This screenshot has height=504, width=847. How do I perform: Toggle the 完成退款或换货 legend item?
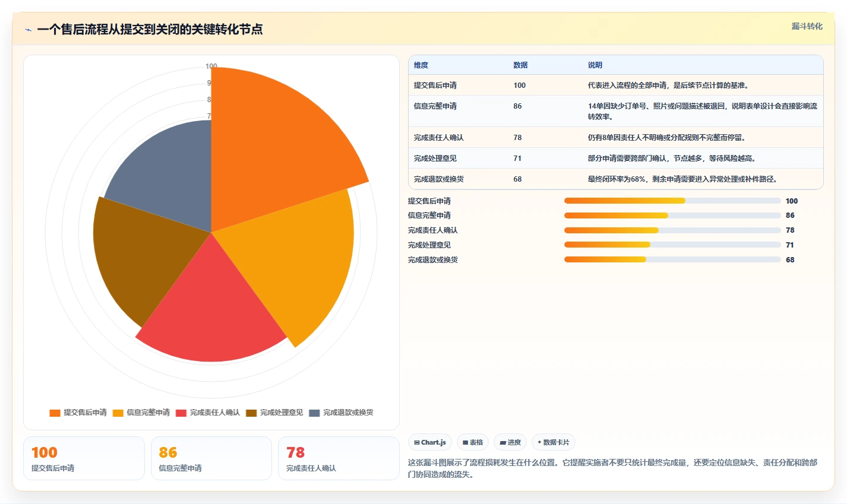(342, 413)
